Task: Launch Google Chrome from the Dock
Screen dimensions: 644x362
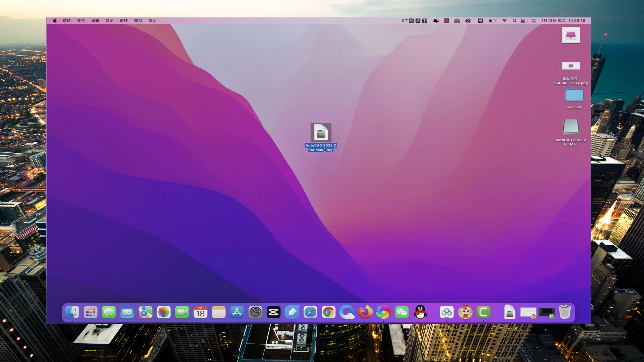Action: (x=329, y=312)
